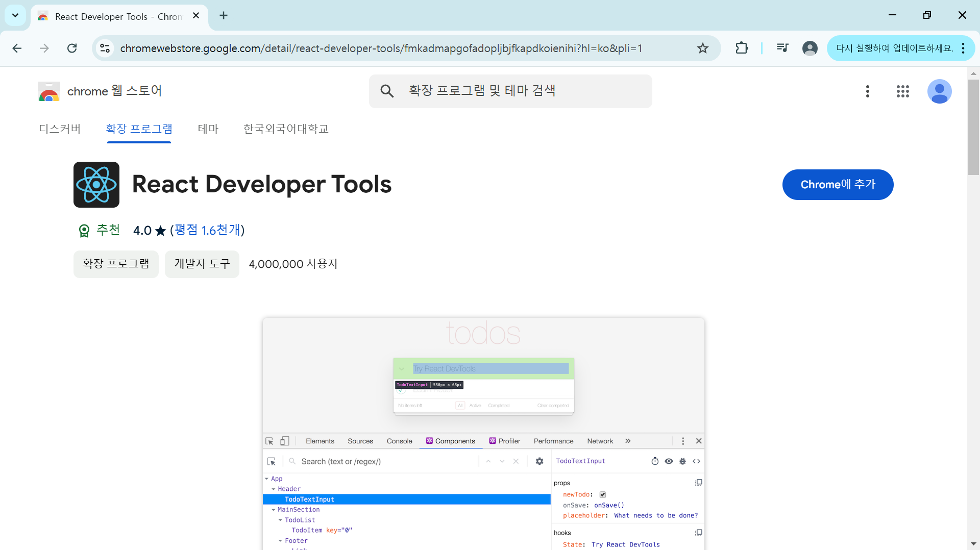The width and height of the screenshot is (980, 550).
Task: Open Chrome menu three dots
Action: (x=963, y=48)
